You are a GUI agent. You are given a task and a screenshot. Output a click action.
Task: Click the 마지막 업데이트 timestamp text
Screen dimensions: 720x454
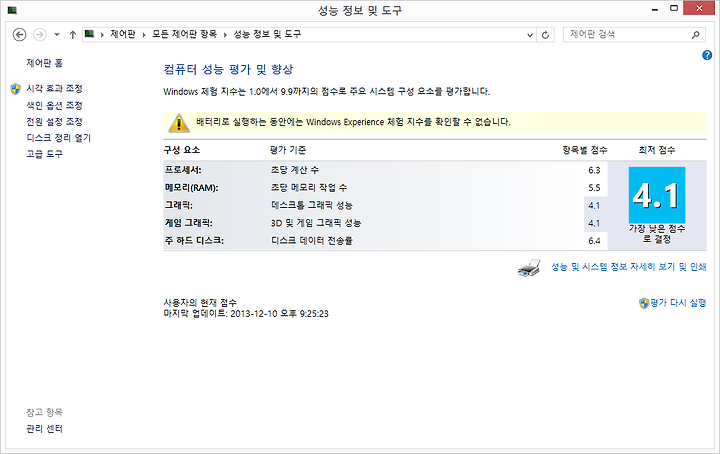coord(246,314)
